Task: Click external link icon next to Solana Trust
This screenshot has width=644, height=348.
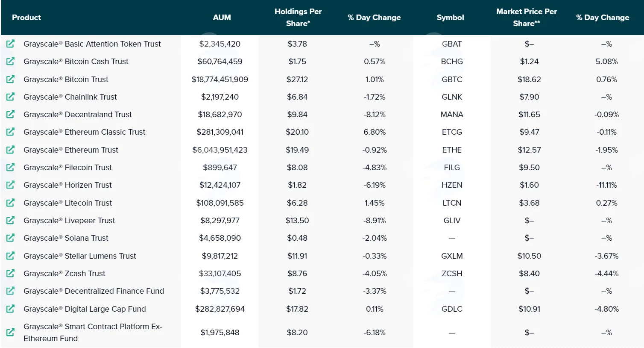Action: click(x=10, y=238)
